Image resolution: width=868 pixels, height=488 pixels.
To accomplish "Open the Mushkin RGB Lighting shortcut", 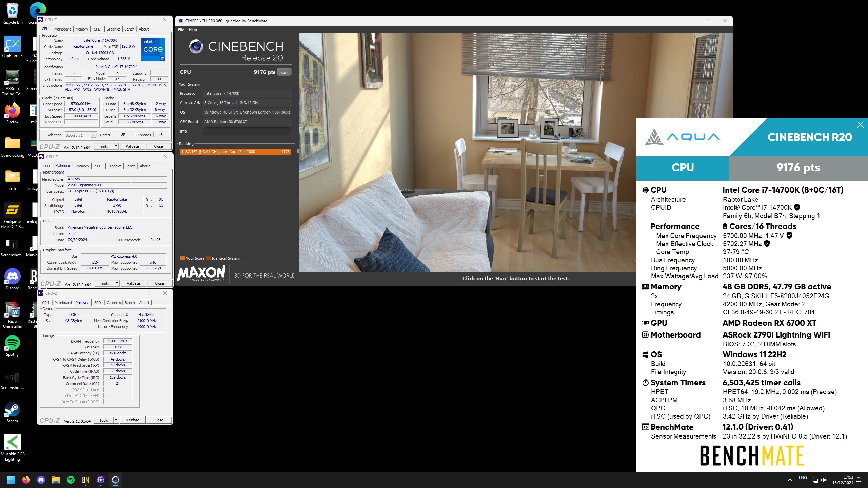I will [12, 448].
